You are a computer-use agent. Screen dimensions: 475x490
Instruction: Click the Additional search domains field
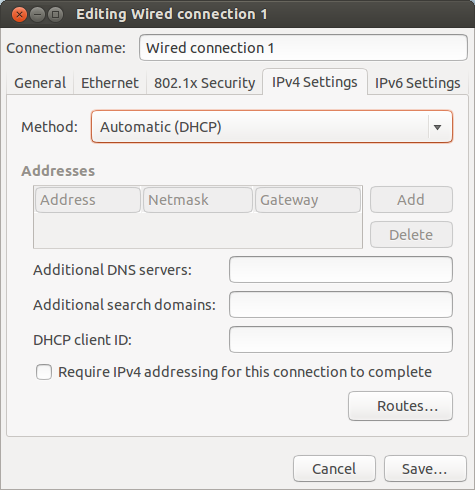click(x=341, y=305)
